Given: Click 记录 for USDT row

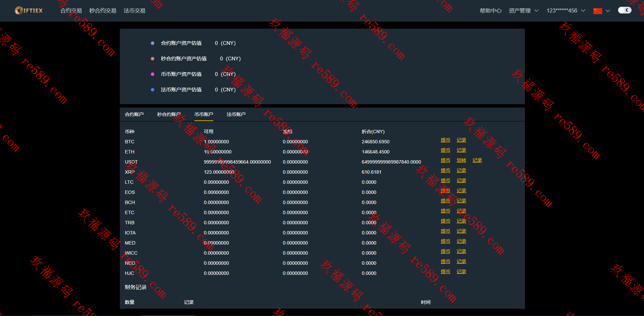Looking at the screenshot, I should [x=477, y=160].
